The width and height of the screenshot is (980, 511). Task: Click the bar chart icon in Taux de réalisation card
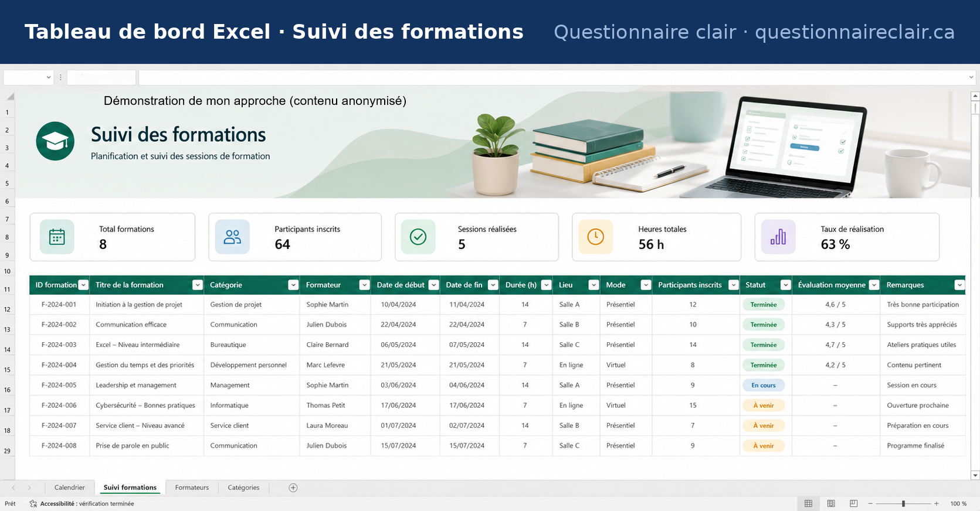[778, 237]
